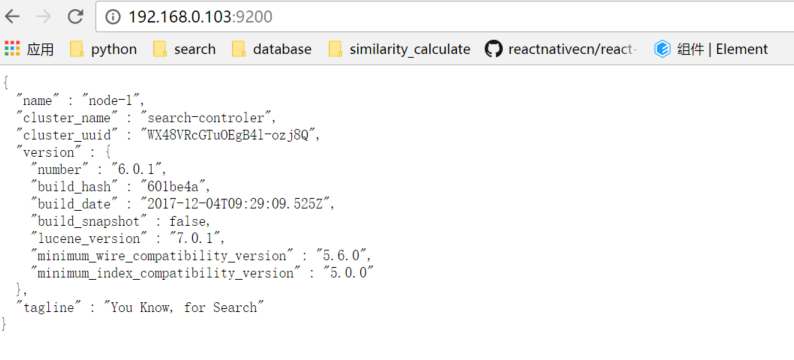The width and height of the screenshot is (794, 360).
Task: Click the cluster_uuid value text
Action: (x=230, y=135)
